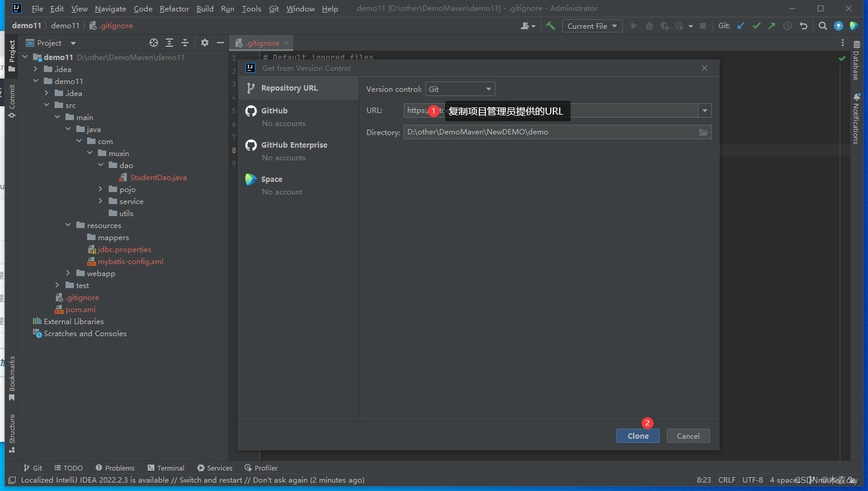Expand the service package node
This screenshot has width=868, height=491.
[100, 201]
